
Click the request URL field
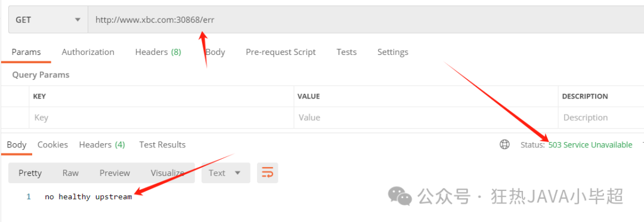pos(366,20)
